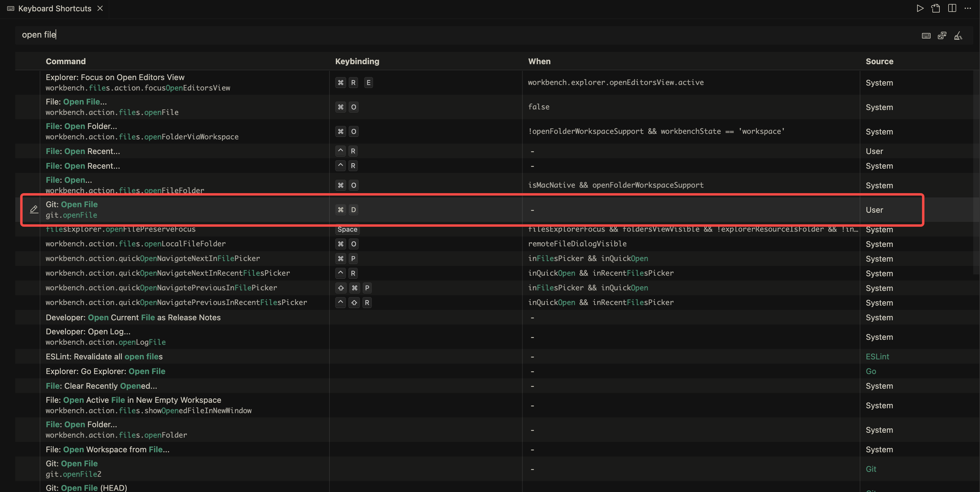Open the More Actions ellipsis menu
The image size is (980, 492).
pyautogui.click(x=968, y=8)
